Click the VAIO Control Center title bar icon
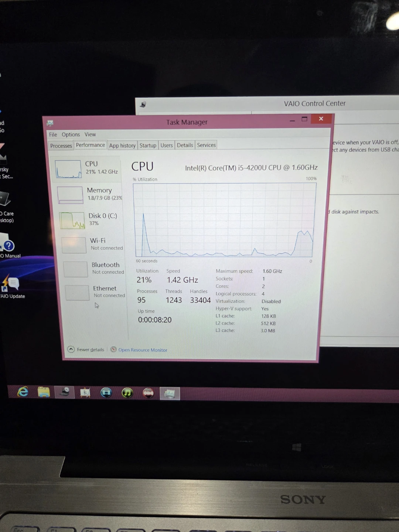 (143, 105)
